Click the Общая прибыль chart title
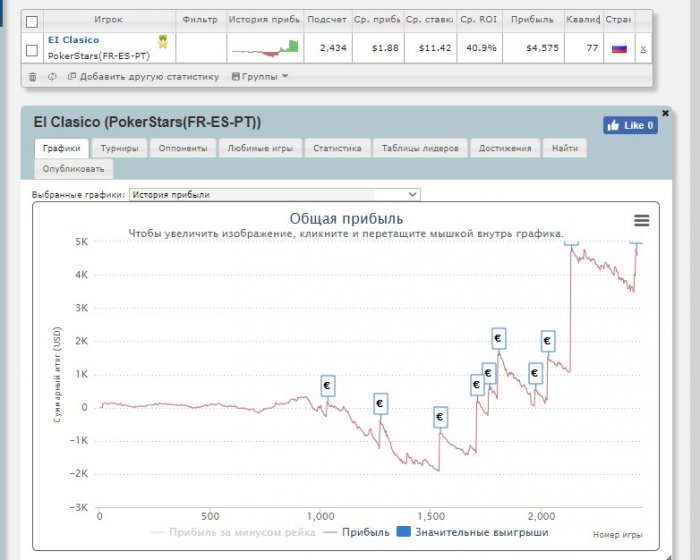The height and width of the screenshot is (560, 700). [x=346, y=219]
